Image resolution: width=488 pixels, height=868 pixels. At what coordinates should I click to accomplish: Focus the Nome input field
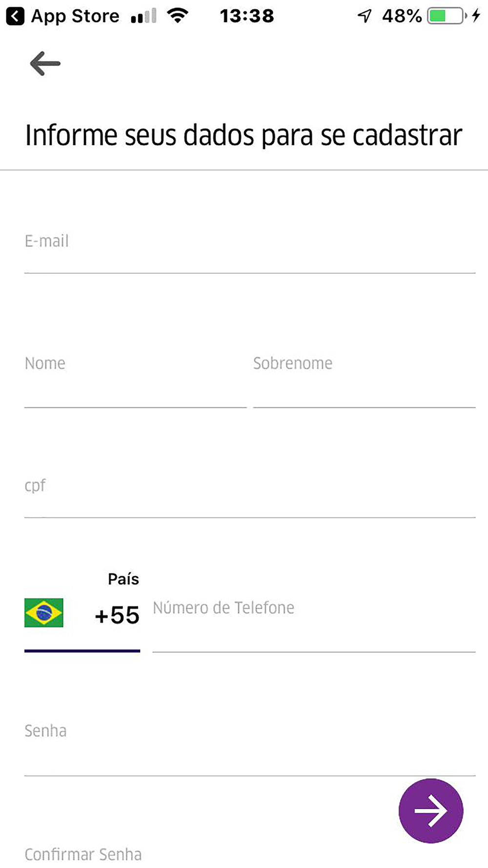(135, 376)
